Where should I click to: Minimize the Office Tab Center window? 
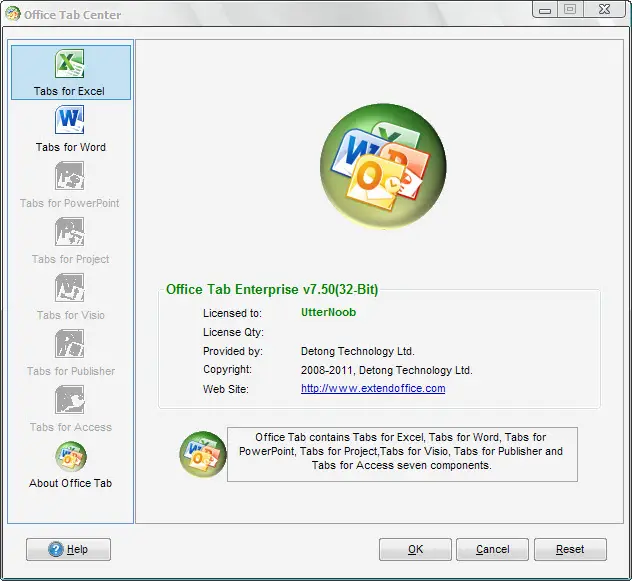[x=545, y=10]
